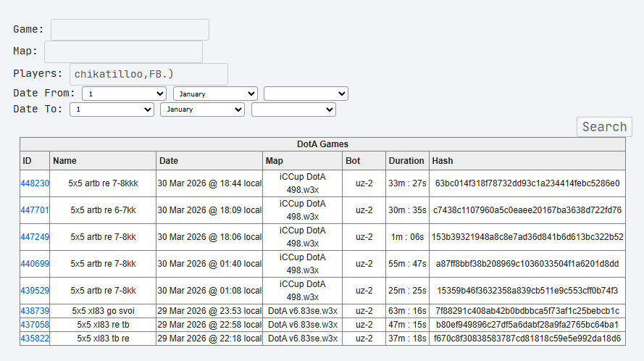Viewport: 644px width, 361px height.
Task: Expand the Date To month dropdown
Action: 203,109
